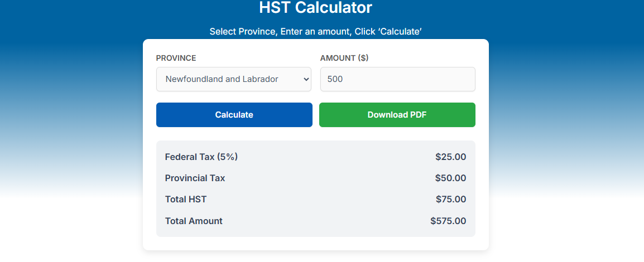
Task: Click the Newfoundland and Labrador selection
Action: coord(222,79)
